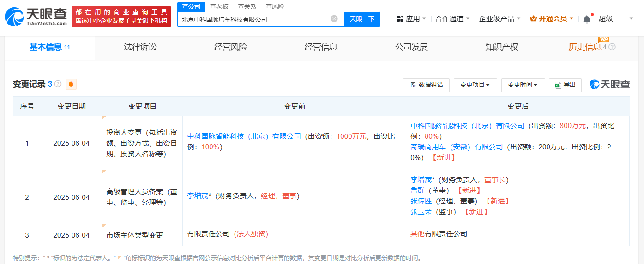Image resolution: width=644 pixels, height=264 pixels.
Task: Clear the search box with the X icon
Action: click(x=334, y=19)
